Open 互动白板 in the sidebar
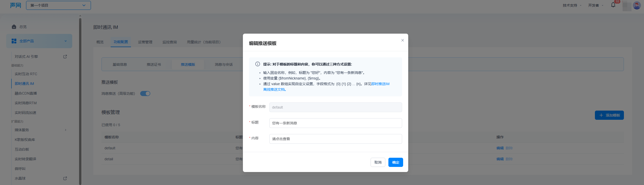This screenshot has width=644, height=185. click(x=22, y=149)
